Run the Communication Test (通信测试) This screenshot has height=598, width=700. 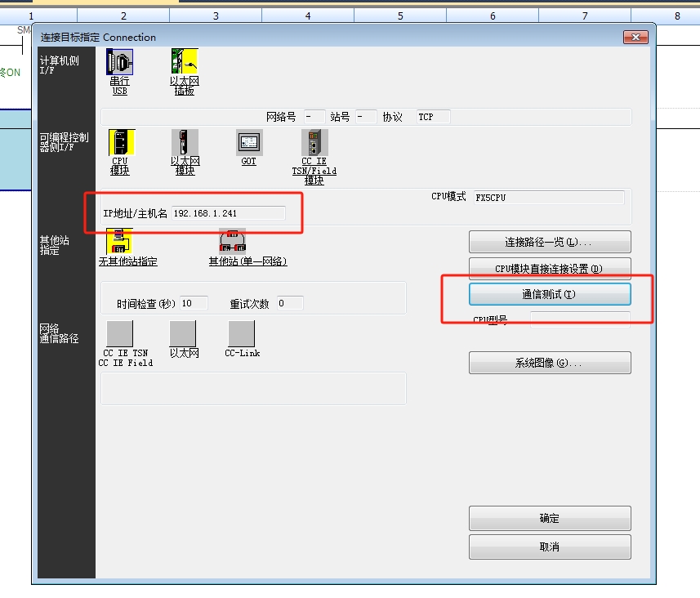tap(549, 294)
